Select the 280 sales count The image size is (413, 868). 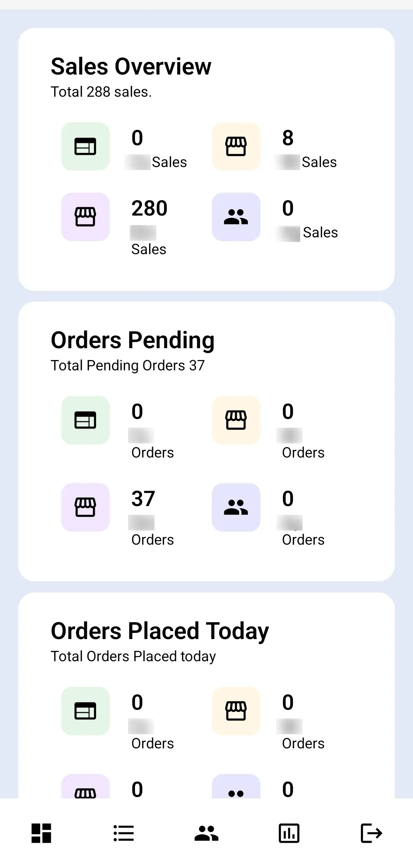[150, 208]
